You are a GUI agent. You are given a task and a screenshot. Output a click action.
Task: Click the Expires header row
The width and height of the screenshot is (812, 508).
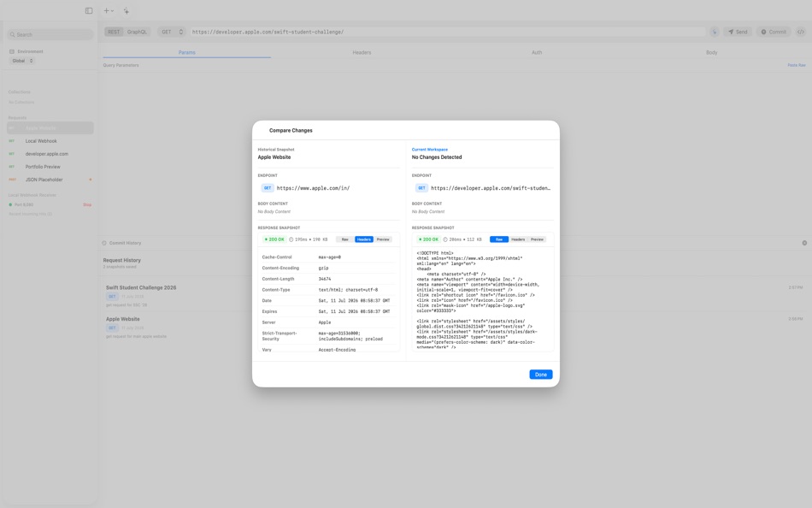328,311
